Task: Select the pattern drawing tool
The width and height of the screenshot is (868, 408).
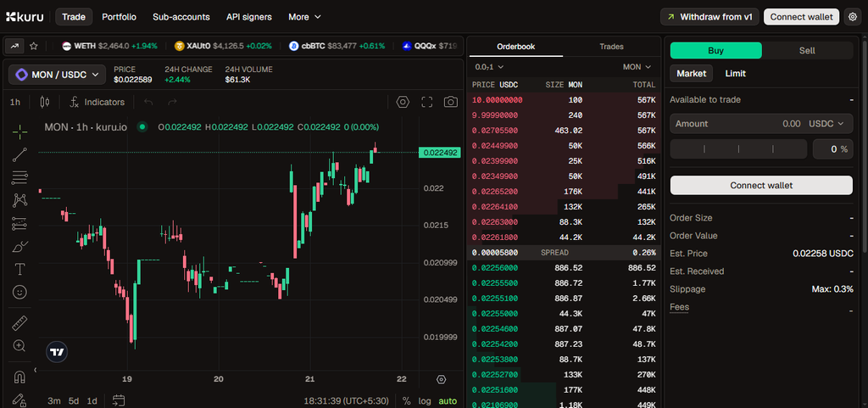Action: click(20, 200)
